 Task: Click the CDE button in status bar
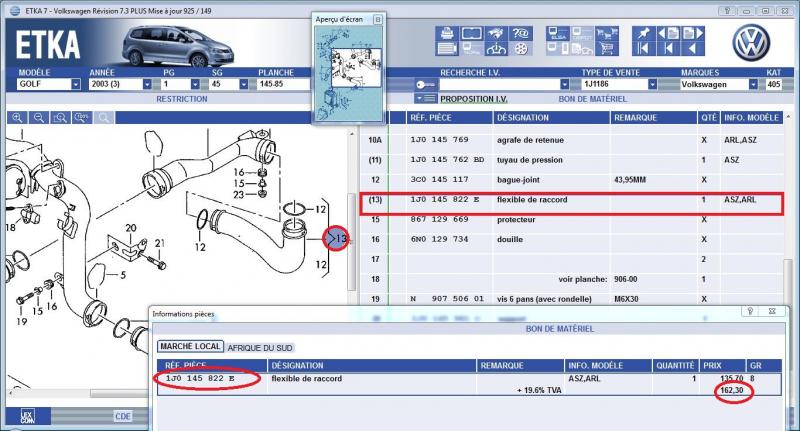tap(122, 417)
